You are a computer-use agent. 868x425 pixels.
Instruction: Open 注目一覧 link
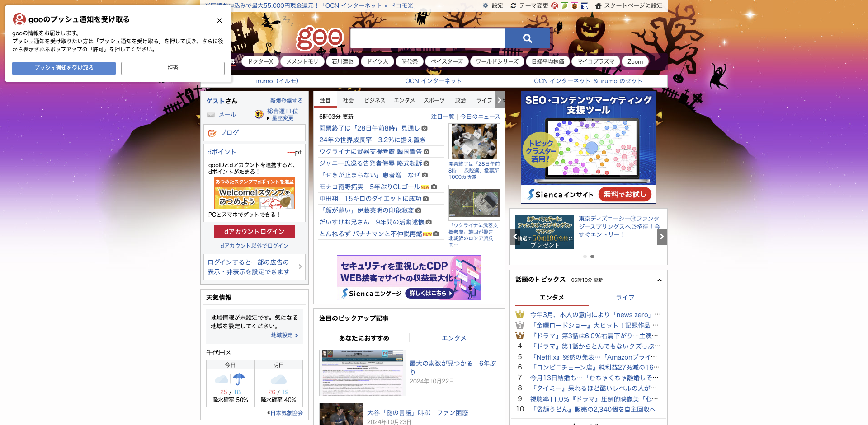442,117
